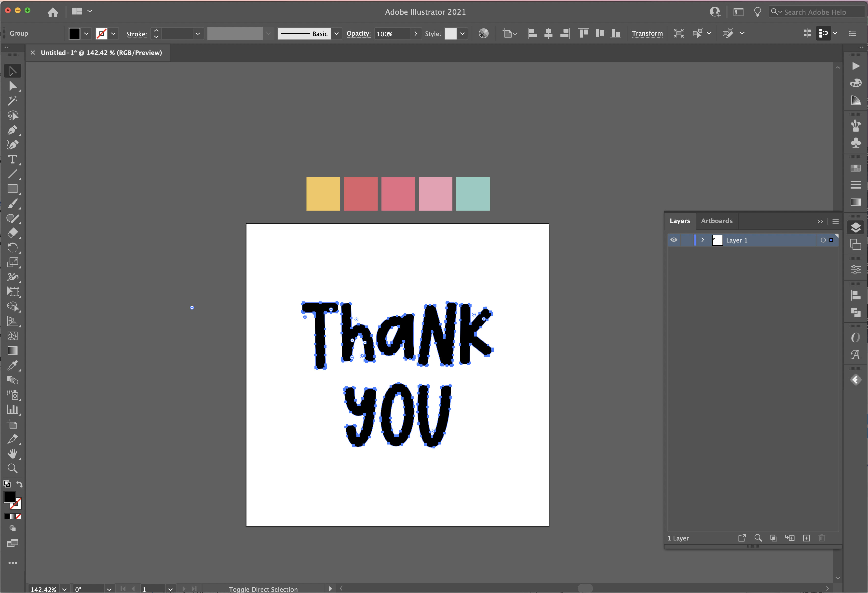Open rotation angle dropdown in status bar
Screen dimensions: 868x593
[109, 589]
